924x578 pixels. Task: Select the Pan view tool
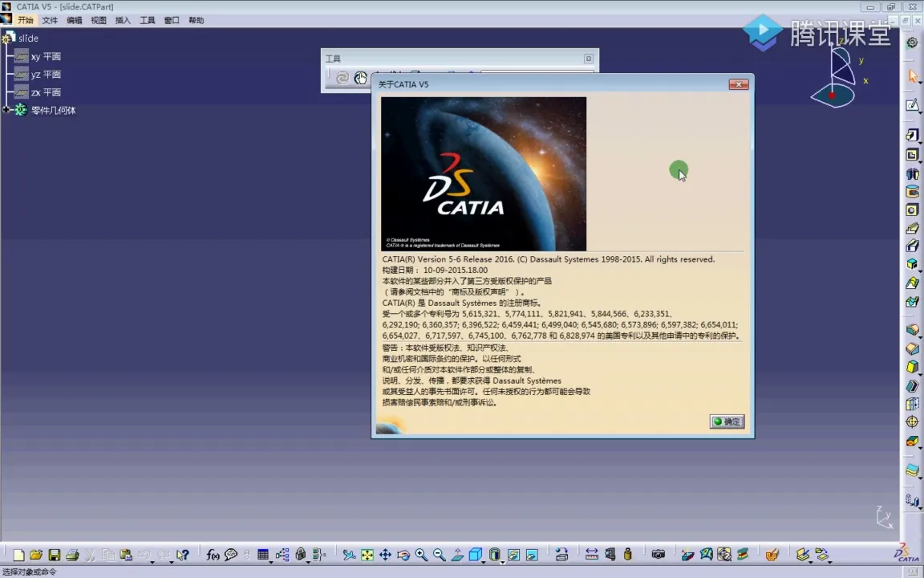click(385, 555)
